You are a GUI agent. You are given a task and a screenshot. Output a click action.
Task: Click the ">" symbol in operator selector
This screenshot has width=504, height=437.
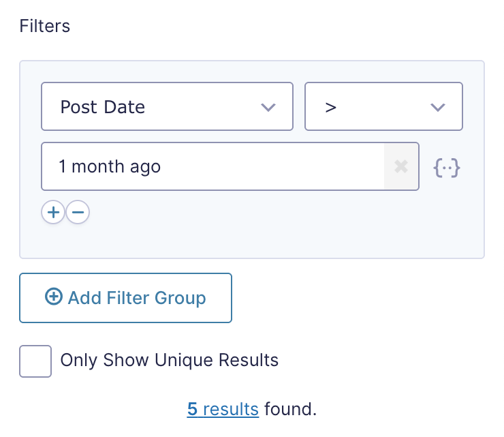[331, 108]
